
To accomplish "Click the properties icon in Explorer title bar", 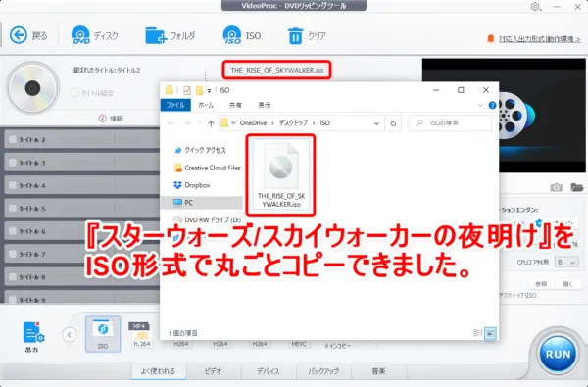I will [187, 90].
